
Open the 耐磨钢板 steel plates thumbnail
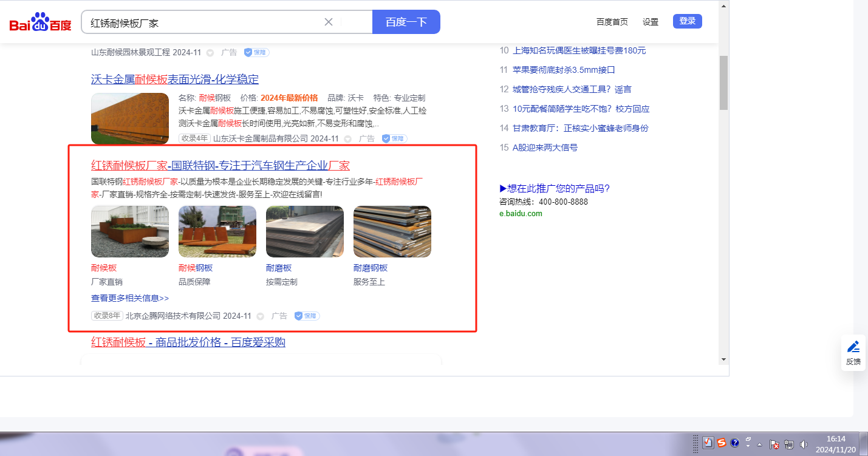(x=392, y=231)
